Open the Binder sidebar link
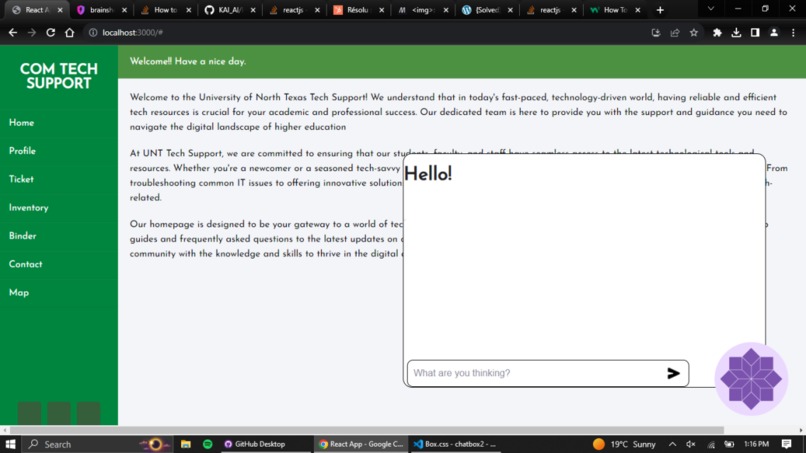The width and height of the screenshot is (806, 453). (23, 236)
